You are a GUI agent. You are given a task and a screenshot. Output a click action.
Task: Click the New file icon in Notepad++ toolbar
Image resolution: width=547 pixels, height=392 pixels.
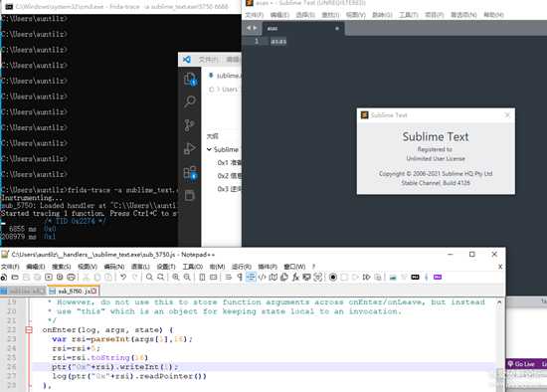pos(4,278)
